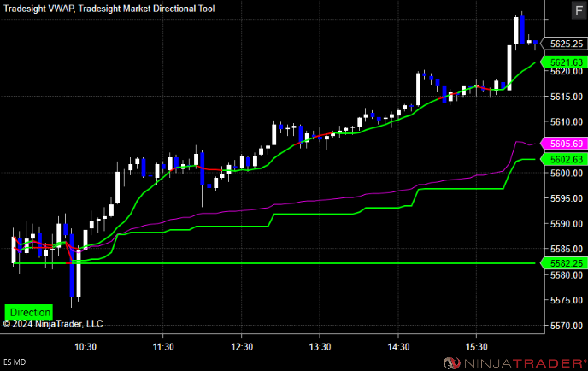Click the 5595.00 price axis label
This screenshot has height=371, width=588.
coord(567,198)
